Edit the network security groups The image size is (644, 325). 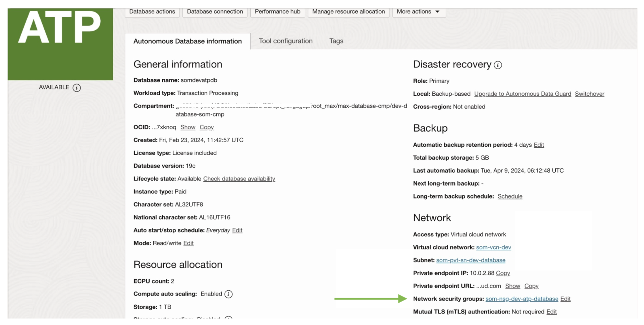(565, 299)
